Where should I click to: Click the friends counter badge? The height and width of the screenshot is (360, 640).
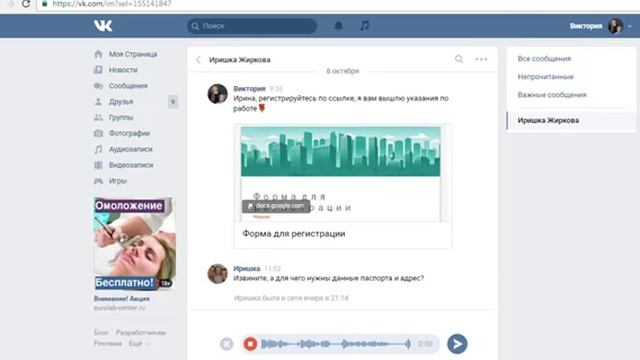tap(173, 102)
